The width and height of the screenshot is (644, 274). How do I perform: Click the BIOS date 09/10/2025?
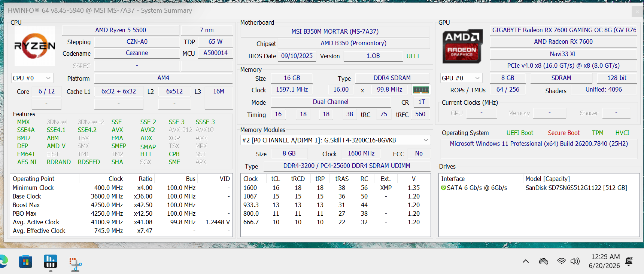297,56
